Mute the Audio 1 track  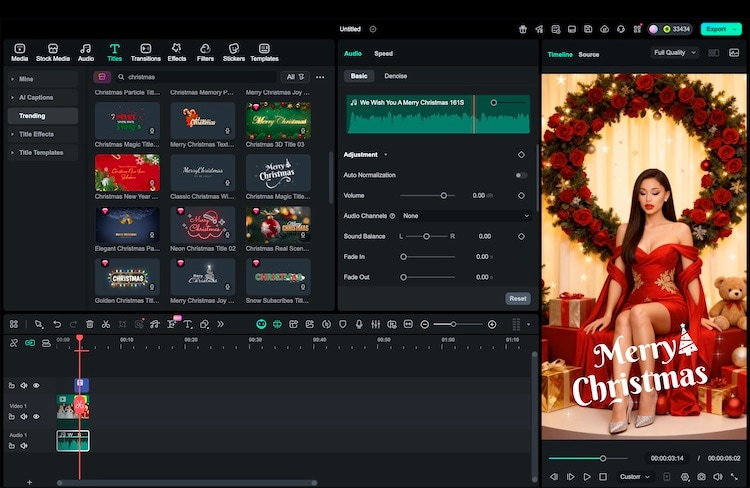point(23,446)
